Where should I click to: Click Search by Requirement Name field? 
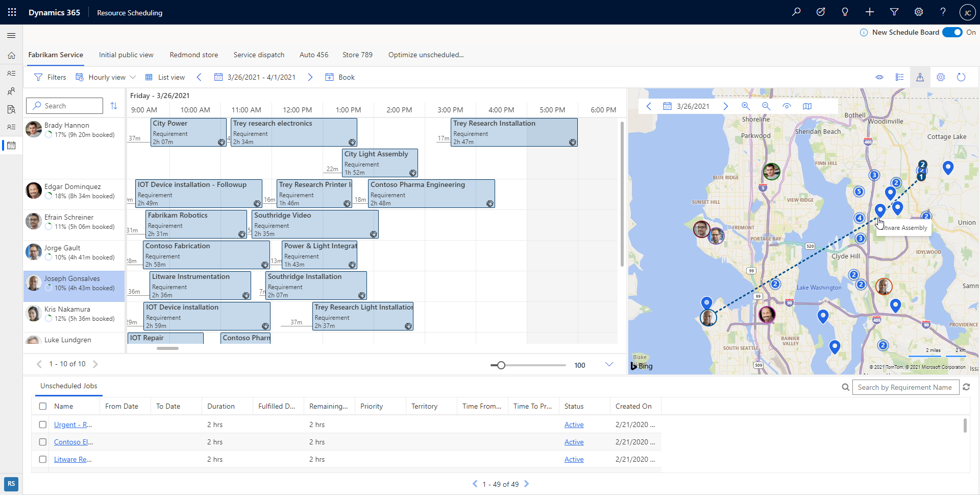[905, 387]
